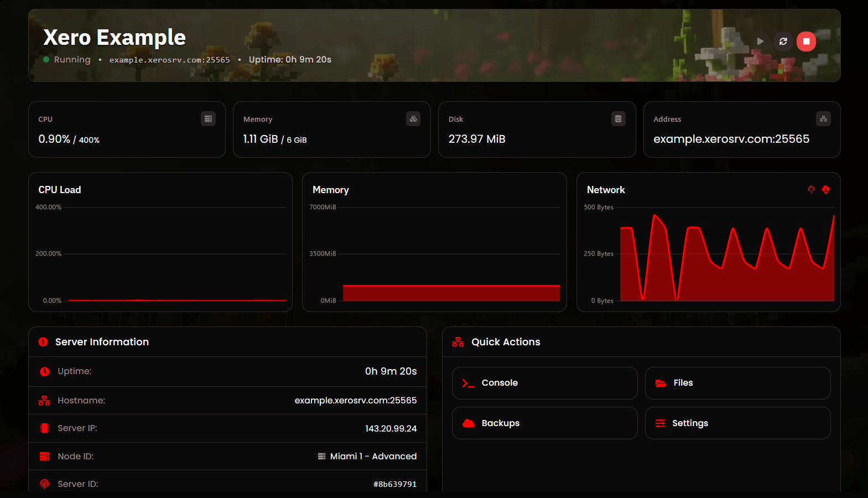The width and height of the screenshot is (868, 498).
Task: Click the Server IP value 143.20.99.24
Action: tap(391, 429)
